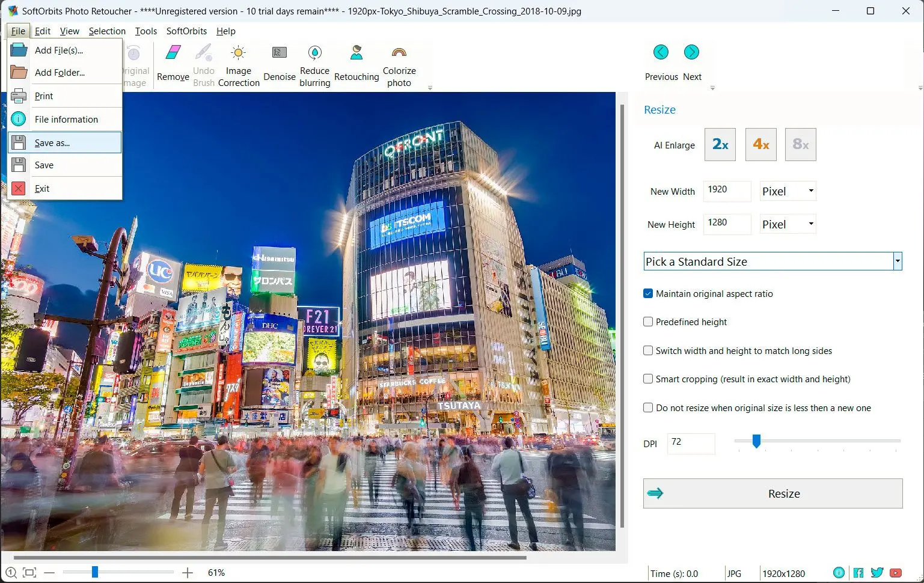Enable Smart cropping option

tap(647, 379)
